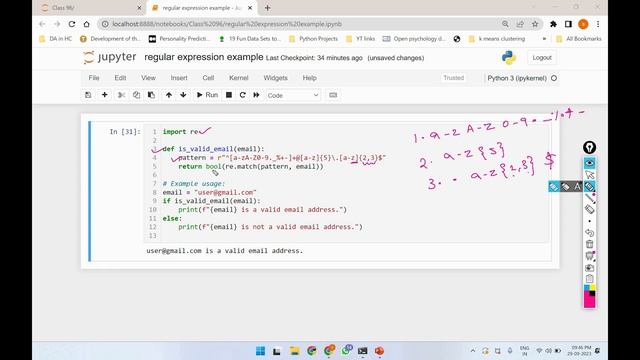Screen dimensions: 640x360
Task: Open the cell type Code dropdown
Action: [293, 95]
